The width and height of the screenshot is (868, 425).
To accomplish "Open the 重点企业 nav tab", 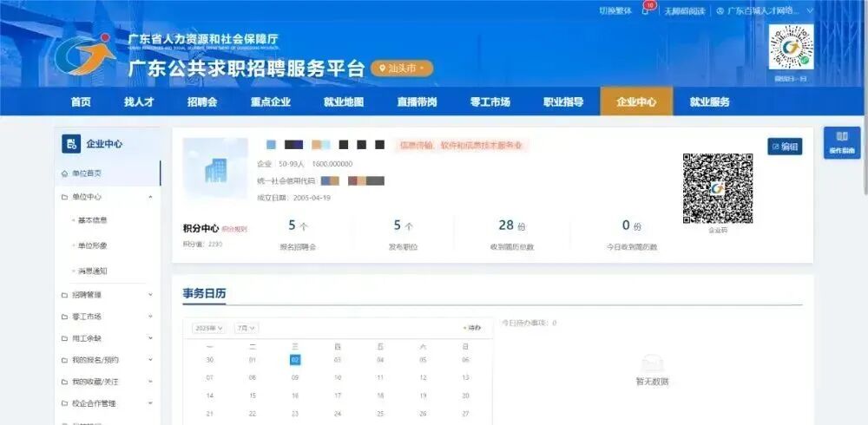I will coord(271,101).
